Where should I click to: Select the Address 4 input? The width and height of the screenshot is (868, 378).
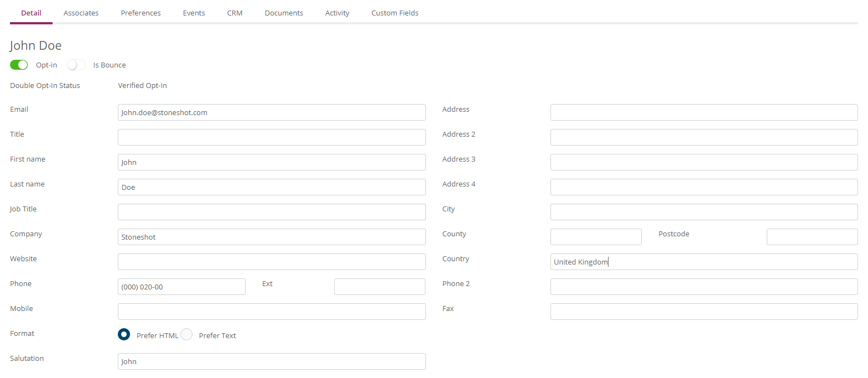704,187
